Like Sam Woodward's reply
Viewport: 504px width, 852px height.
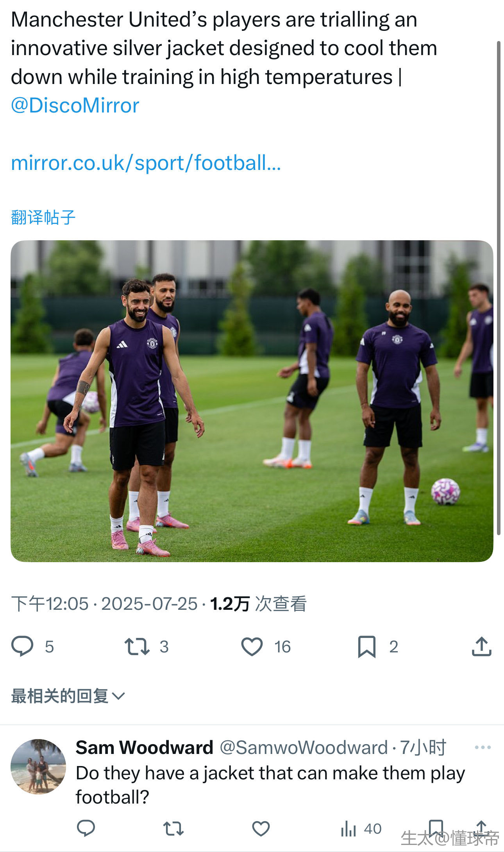click(261, 828)
